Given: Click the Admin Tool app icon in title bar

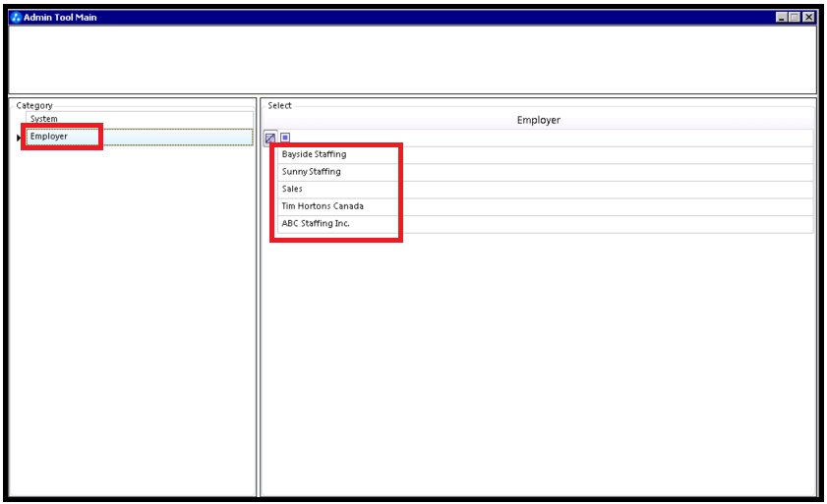Looking at the screenshot, I should pos(16,18).
